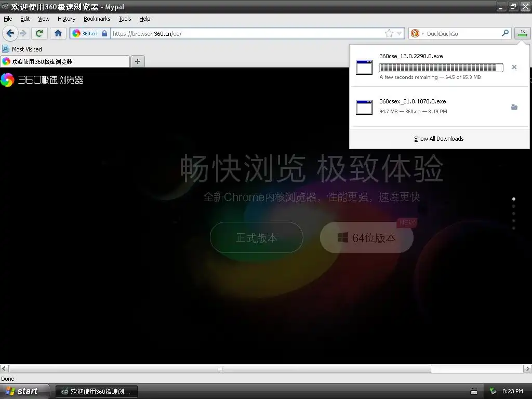Image resolution: width=532 pixels, height=399 pixels.
Task: Click the 360极速浏览器 logo
Action: pos(42,79)
